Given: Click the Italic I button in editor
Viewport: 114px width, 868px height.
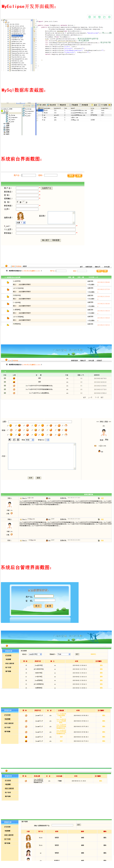Looking at the screenshot, I should pos(14,440).
